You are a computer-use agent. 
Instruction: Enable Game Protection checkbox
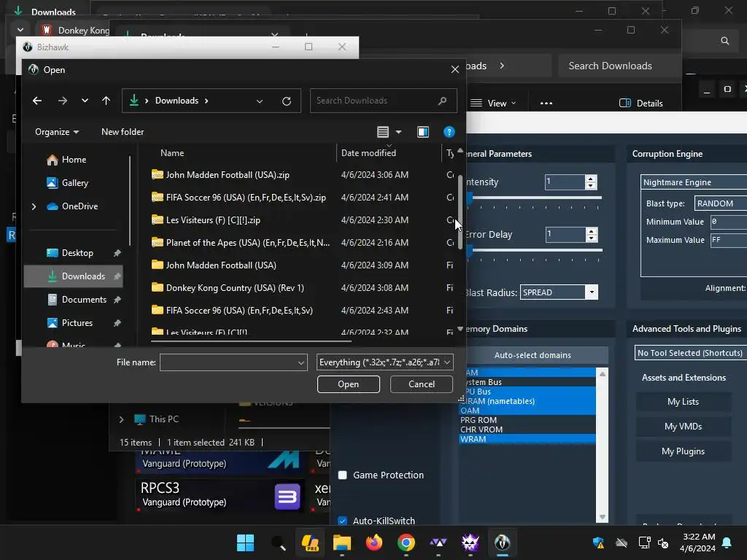tap(343, 475)
